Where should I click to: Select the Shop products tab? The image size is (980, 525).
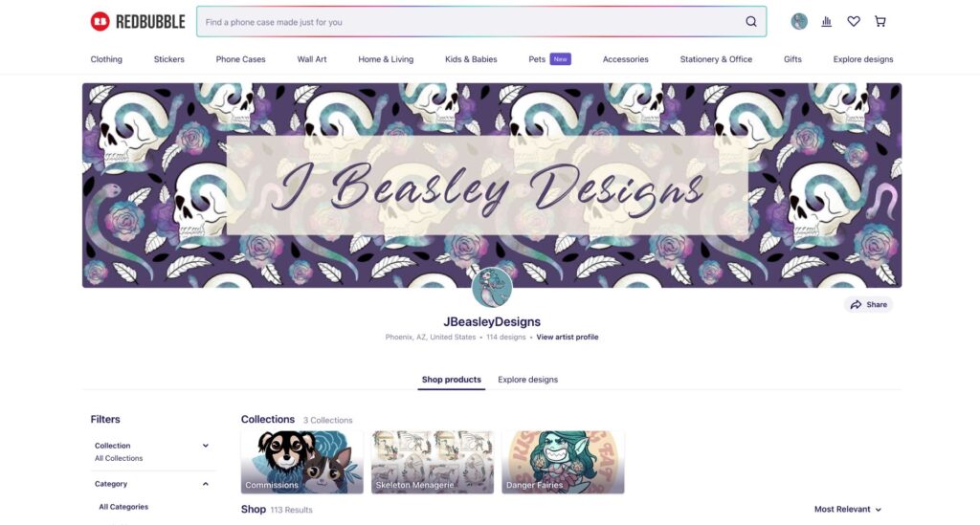tap(452, 380)
